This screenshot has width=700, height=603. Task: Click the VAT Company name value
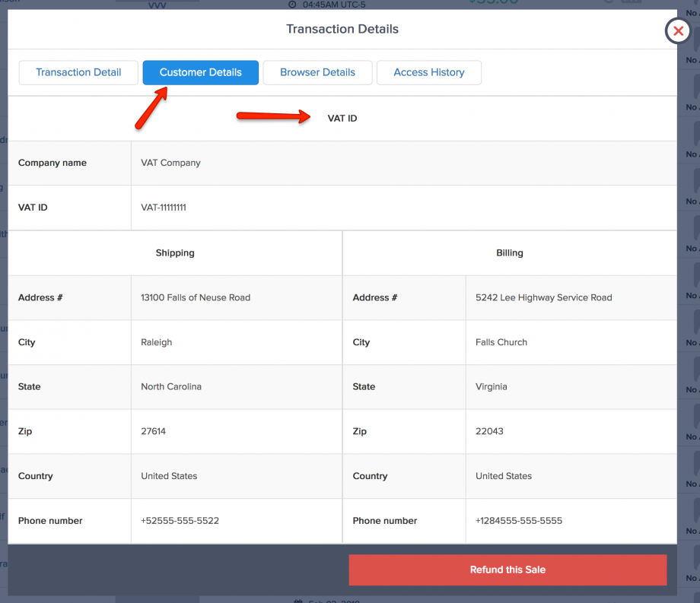(170, 163)
